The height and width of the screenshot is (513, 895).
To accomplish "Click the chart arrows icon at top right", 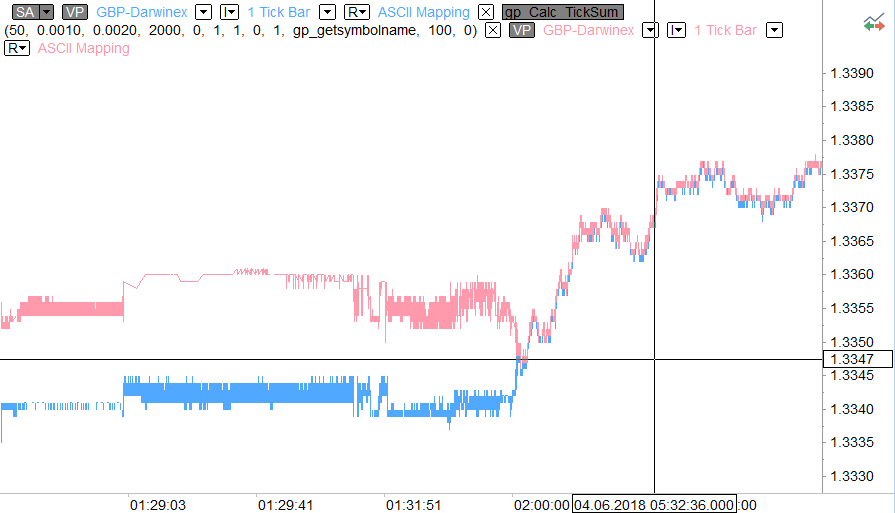I will pos(874,24).
